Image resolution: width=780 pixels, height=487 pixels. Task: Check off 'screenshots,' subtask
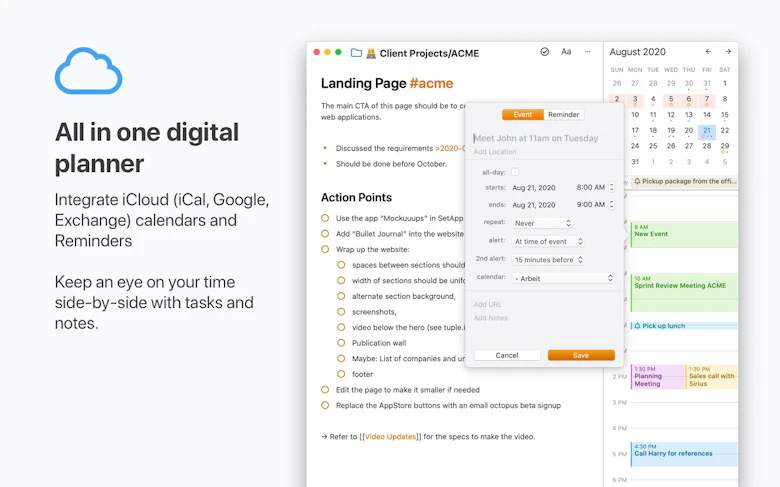(341, 312)
